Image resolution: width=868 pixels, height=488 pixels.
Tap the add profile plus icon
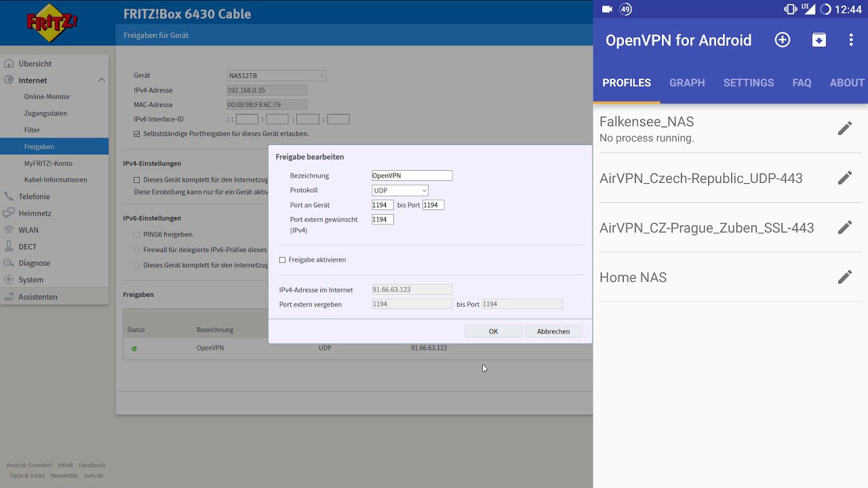(783, 40)
